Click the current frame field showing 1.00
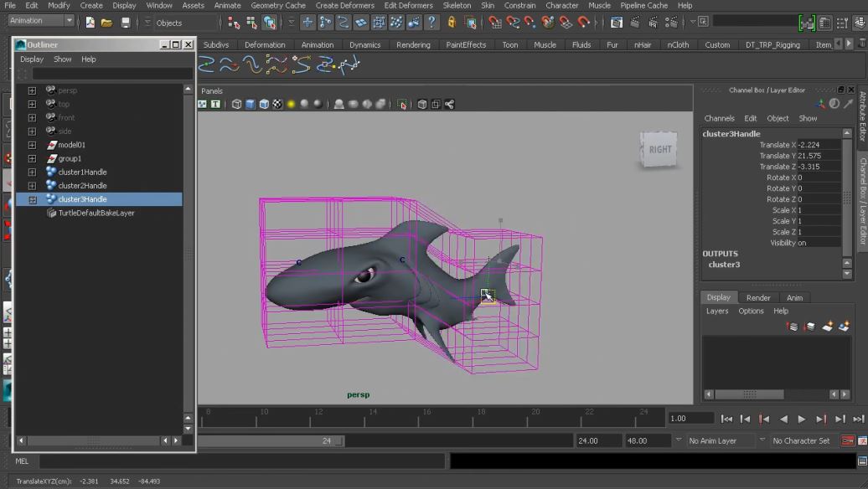 point(690,419)
